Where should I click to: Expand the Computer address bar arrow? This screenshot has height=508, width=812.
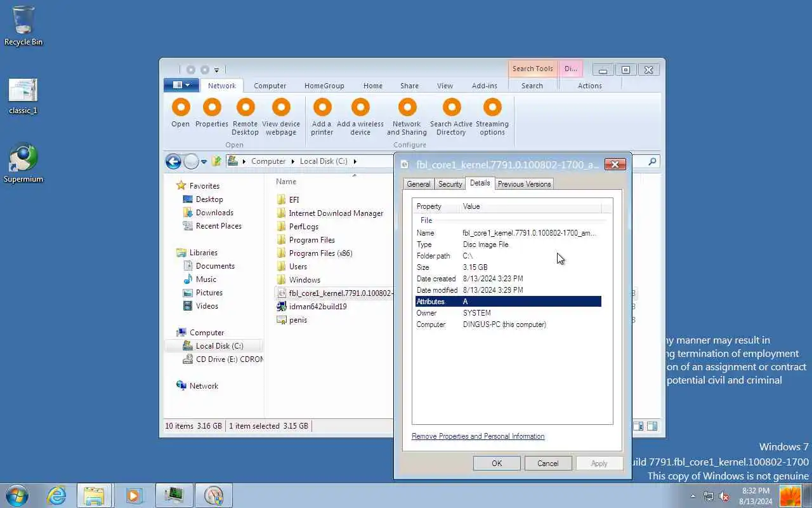(293, 161)
